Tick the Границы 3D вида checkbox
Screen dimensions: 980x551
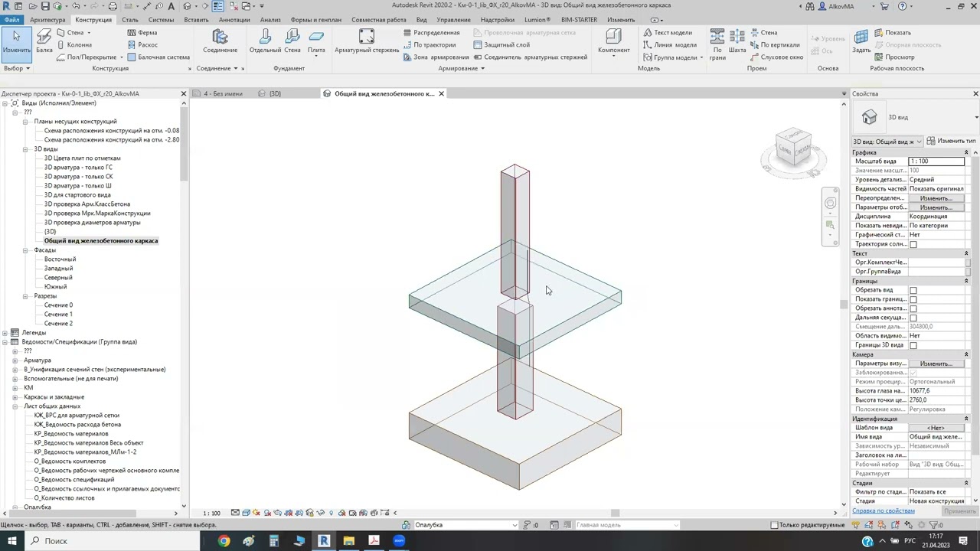(913, 345)
